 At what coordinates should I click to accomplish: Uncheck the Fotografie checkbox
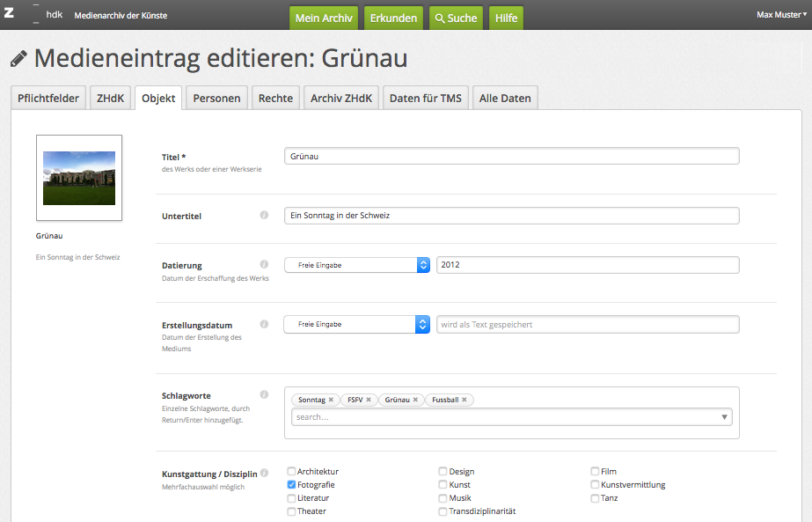point(292,485)
